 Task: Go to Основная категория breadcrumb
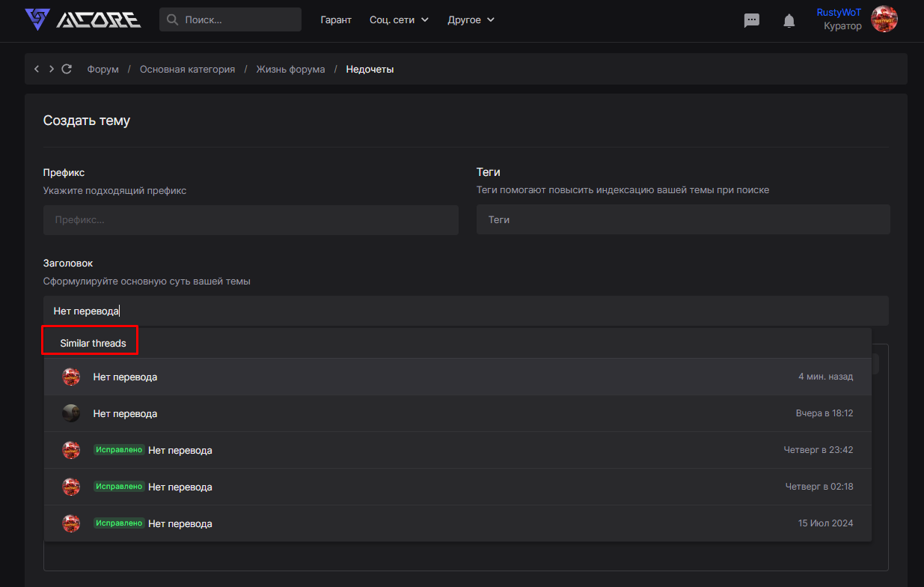pyautogui.click(x=187, y=69)
